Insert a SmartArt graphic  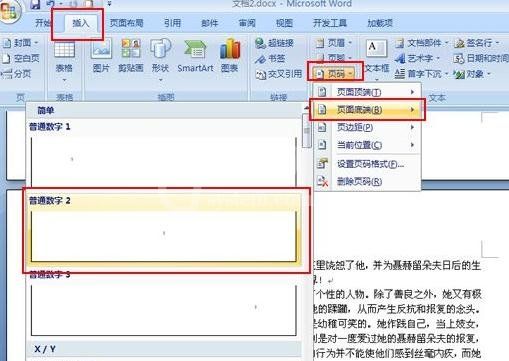pyautogui.click(x=195, y=56)
